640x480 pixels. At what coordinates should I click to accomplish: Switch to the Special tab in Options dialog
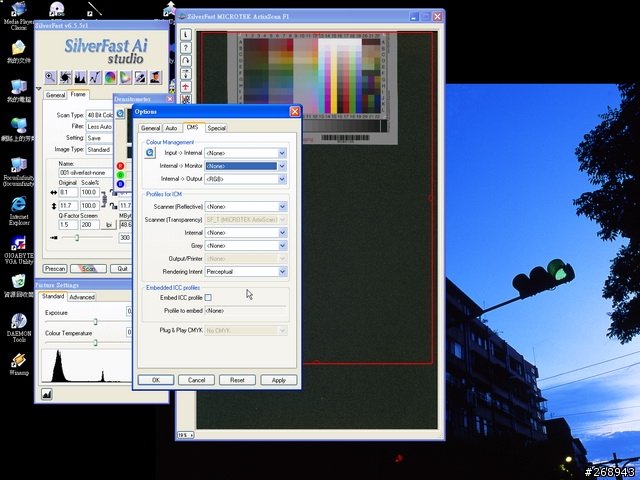pos(216,128)
